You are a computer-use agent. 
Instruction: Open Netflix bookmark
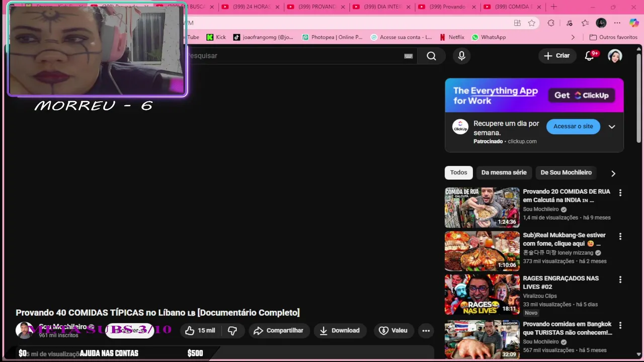click(x=452, y=37)
